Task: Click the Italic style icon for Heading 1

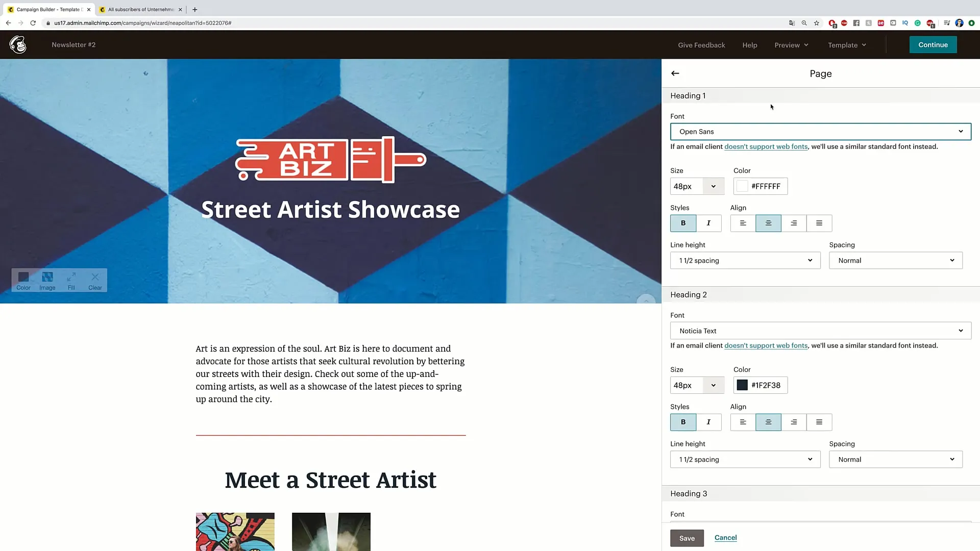Action: click(709, 222)
